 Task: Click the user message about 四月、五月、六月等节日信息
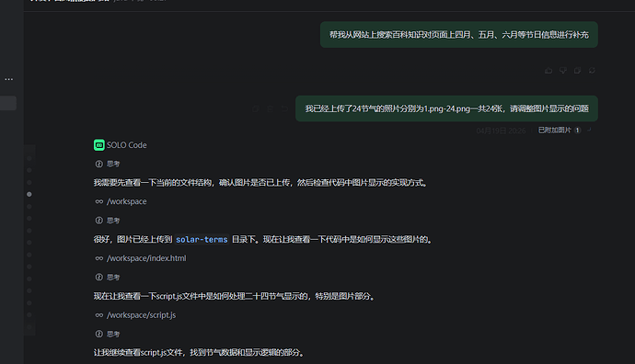459,35
